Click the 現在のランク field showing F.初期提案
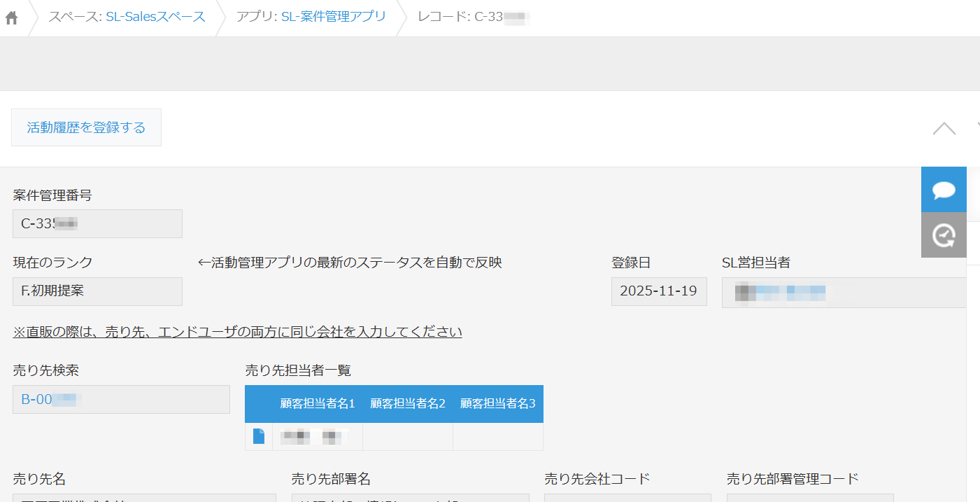This screenshot has height=502, width=980. tap(97, 291)
